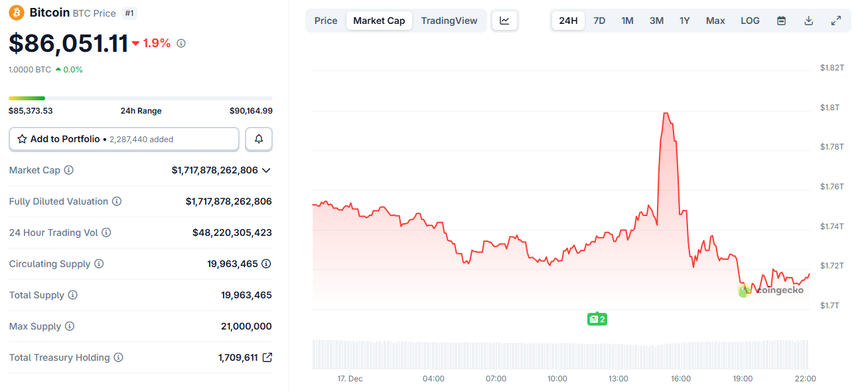868x392 pixels.
Task: Select the 1Y time range
Action: 685,21
